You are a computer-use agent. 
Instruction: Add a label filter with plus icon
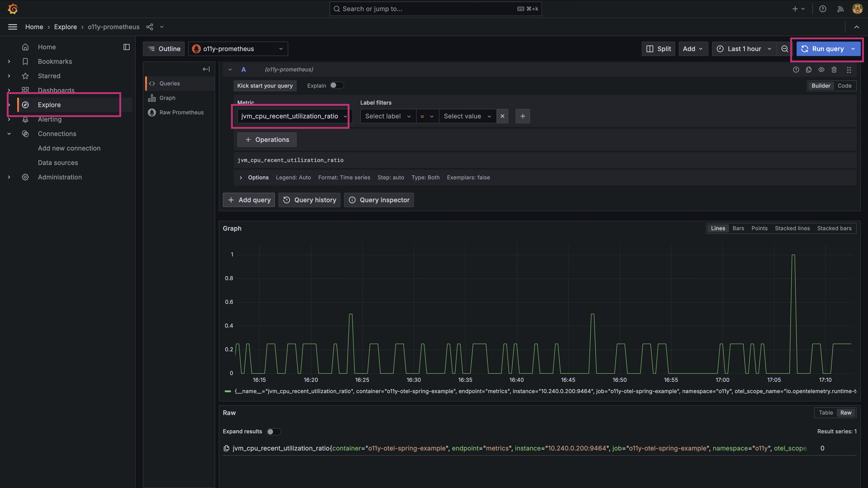[x=523, y=116]
